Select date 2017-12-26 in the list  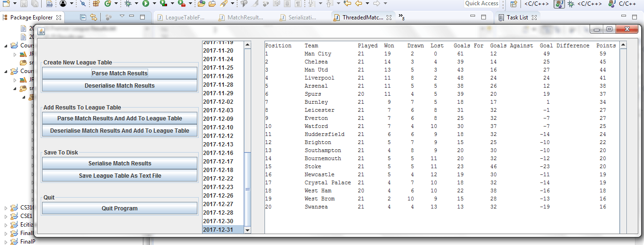click(x=223, y=196)
